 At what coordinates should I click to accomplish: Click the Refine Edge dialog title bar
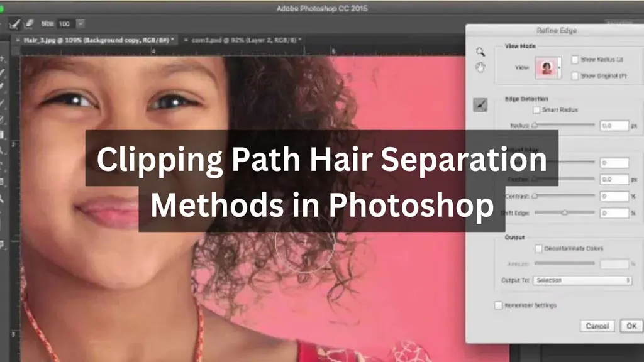coord(555,30)
